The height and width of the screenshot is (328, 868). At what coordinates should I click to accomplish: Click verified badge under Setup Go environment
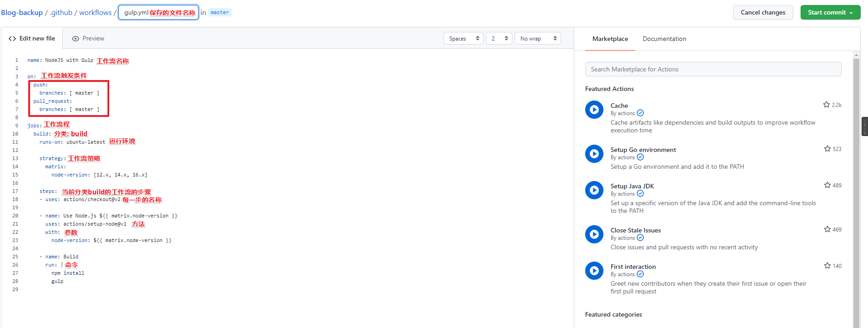640,157
